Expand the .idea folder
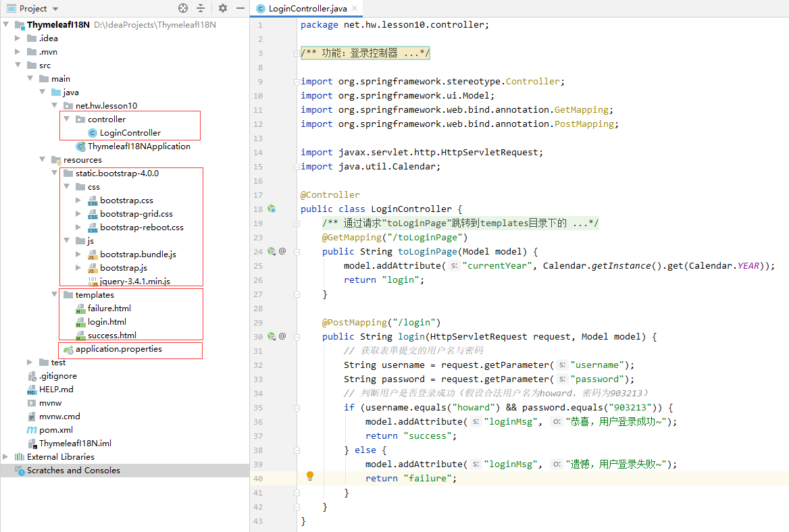This screenshot has width=789, height=532. pyautogui.click(x=18, y=38)
